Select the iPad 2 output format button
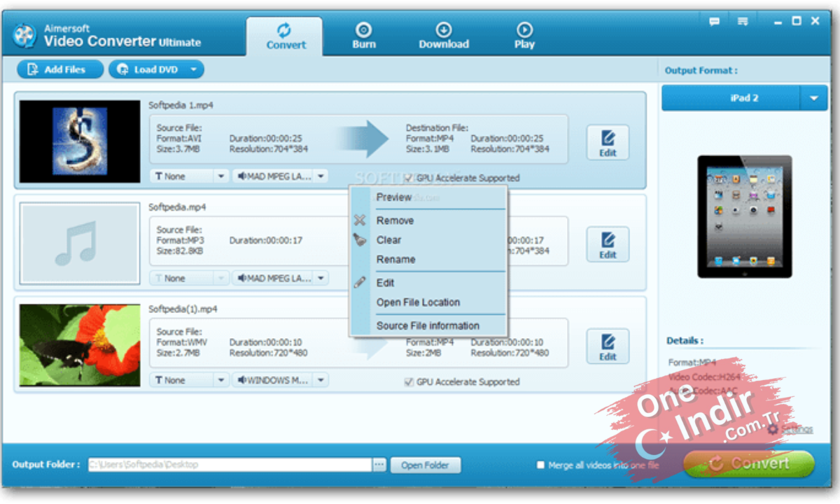The height and width of the screenshot is (504, 840). tap(731, 98)
